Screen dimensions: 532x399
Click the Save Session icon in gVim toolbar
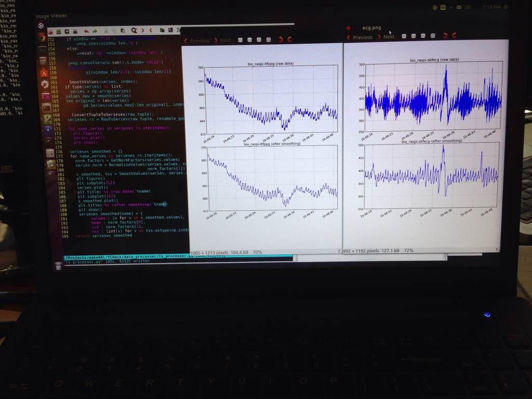[170, 30]
